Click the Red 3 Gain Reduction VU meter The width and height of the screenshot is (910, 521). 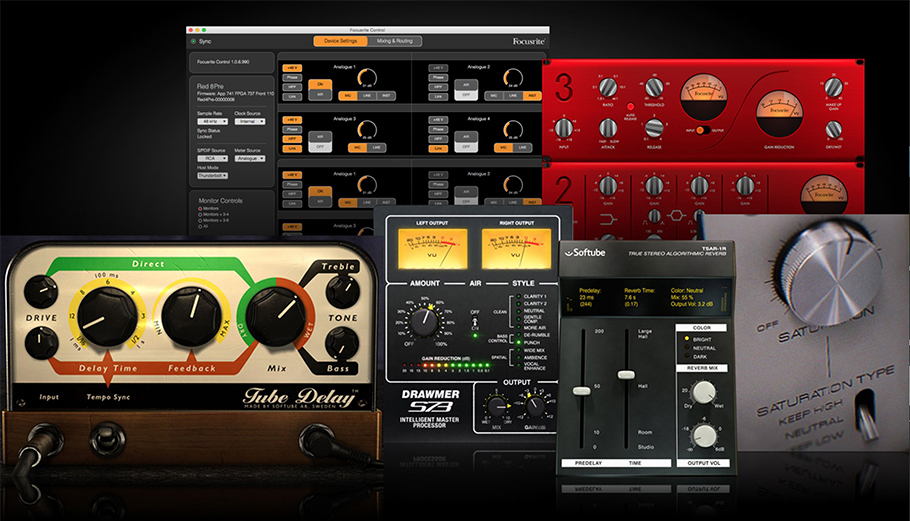[779, 116]
